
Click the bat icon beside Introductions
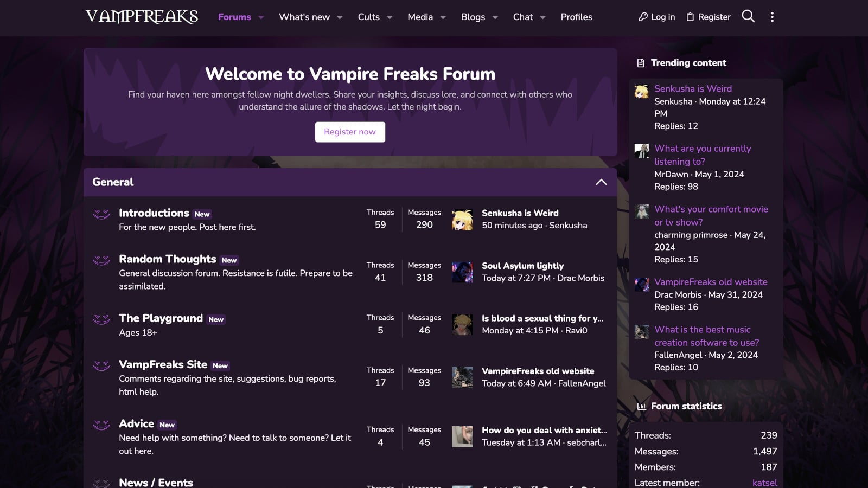101,214
